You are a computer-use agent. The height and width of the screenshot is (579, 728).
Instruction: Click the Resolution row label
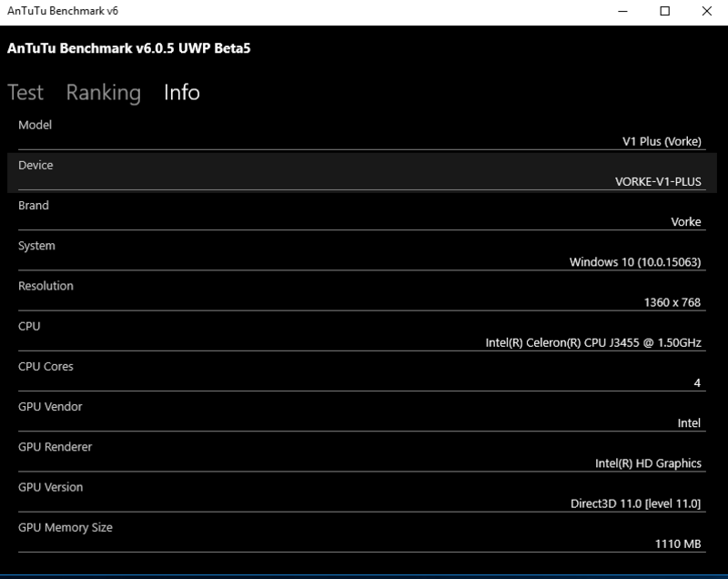tap(45, 286)
